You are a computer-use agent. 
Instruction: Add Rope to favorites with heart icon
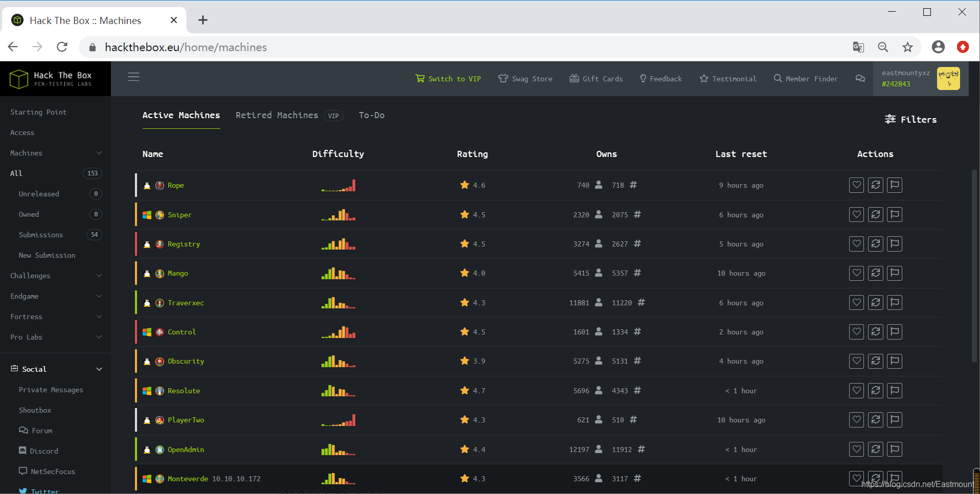(856, 185)
